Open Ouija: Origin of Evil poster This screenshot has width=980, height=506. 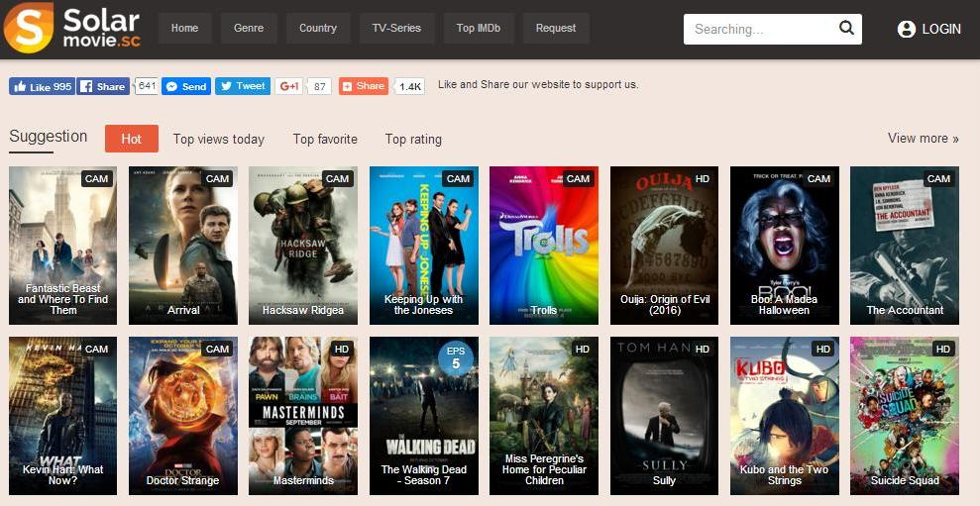pyautogui.click(x=664, y=246)
